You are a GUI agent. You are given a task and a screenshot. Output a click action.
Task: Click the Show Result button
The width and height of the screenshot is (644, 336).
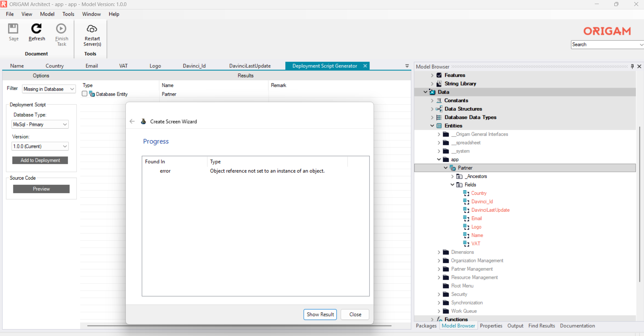click(x=320, y=314)
